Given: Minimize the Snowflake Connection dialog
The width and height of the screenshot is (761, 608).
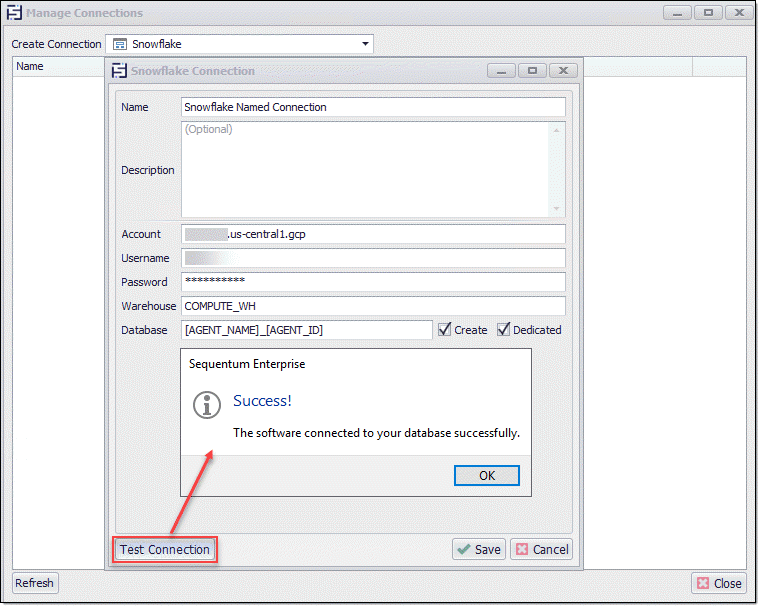Looking at the screenshot, I should pyautogui.click(x=501, y=71).
